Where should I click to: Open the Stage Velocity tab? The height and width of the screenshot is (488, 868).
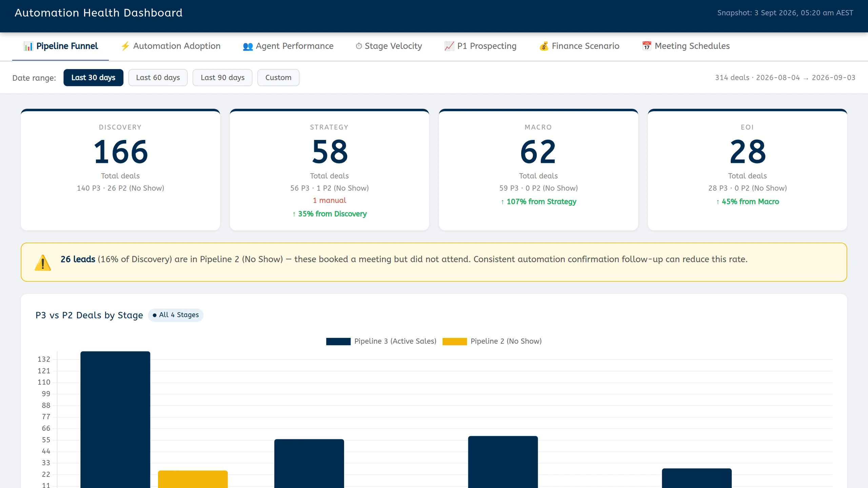coord(389,46)
